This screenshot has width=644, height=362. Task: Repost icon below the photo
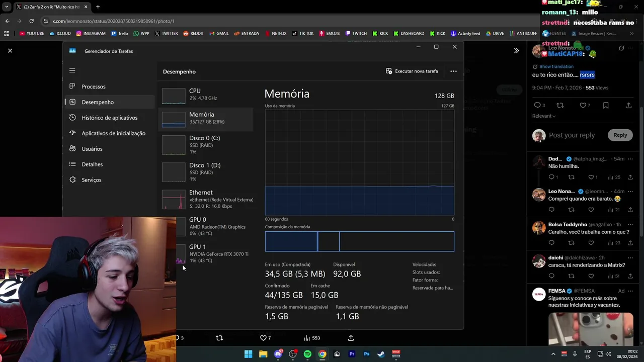(219, 338)
